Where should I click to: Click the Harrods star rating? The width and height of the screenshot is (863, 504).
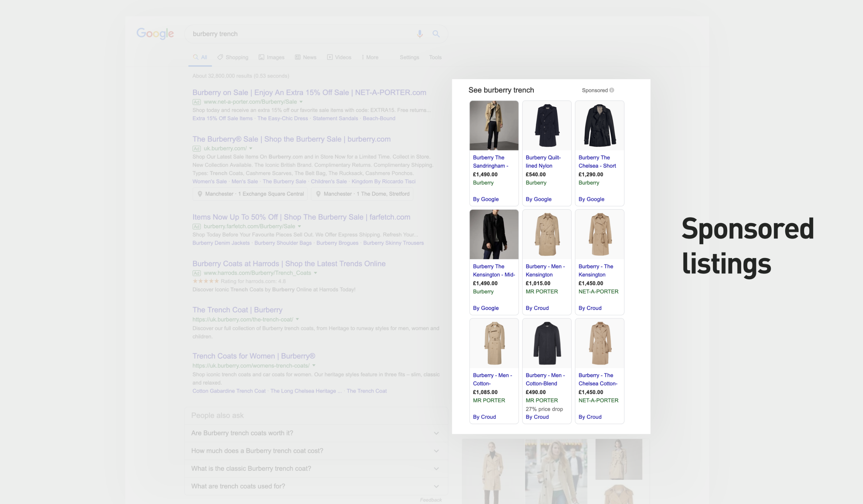(x=205, y=281)
